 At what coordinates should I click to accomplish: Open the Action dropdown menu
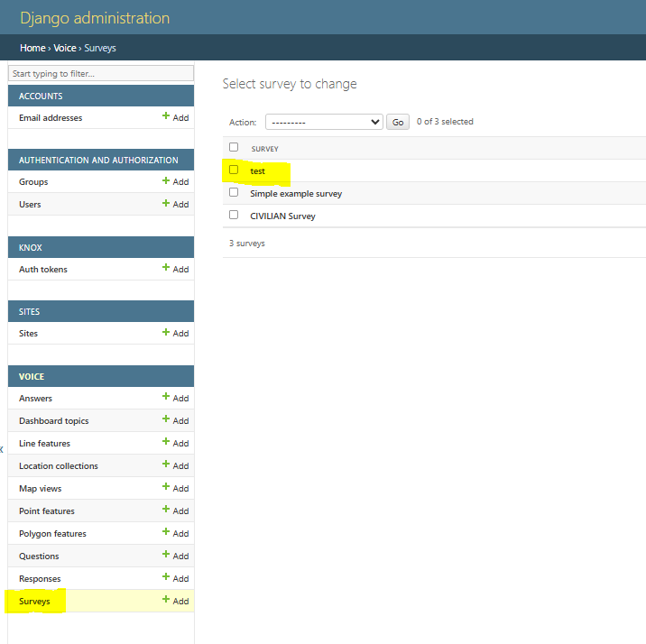[x=325, y=122]
